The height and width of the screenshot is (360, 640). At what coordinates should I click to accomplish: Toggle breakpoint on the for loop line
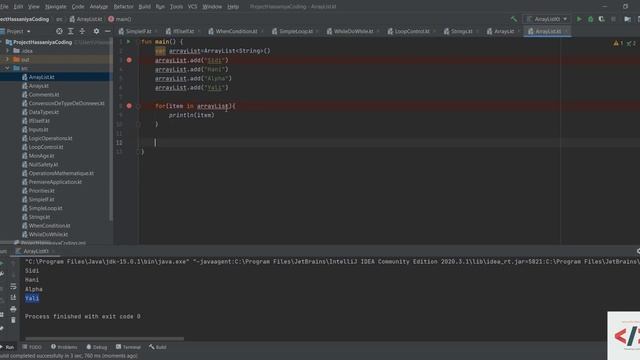point(129,106)
